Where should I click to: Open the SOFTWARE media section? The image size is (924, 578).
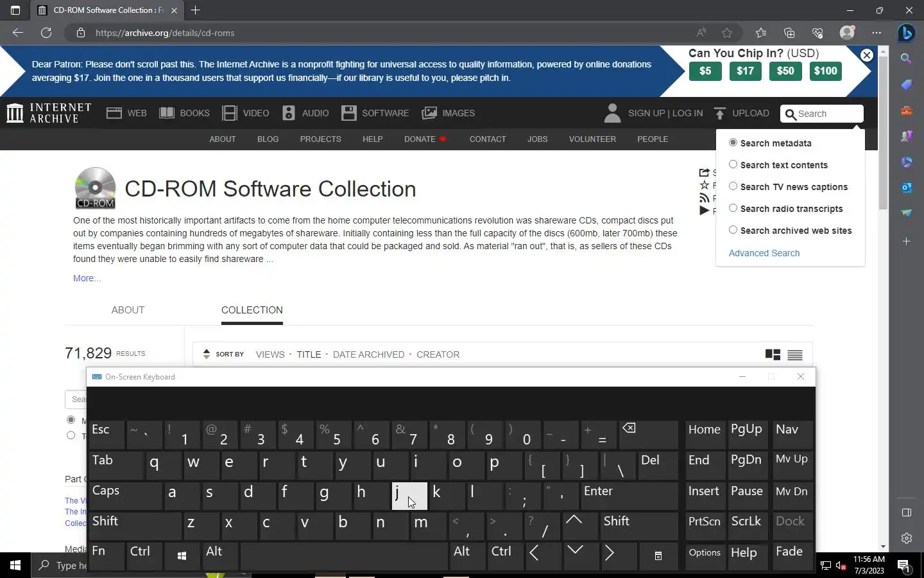click(375, 113)
